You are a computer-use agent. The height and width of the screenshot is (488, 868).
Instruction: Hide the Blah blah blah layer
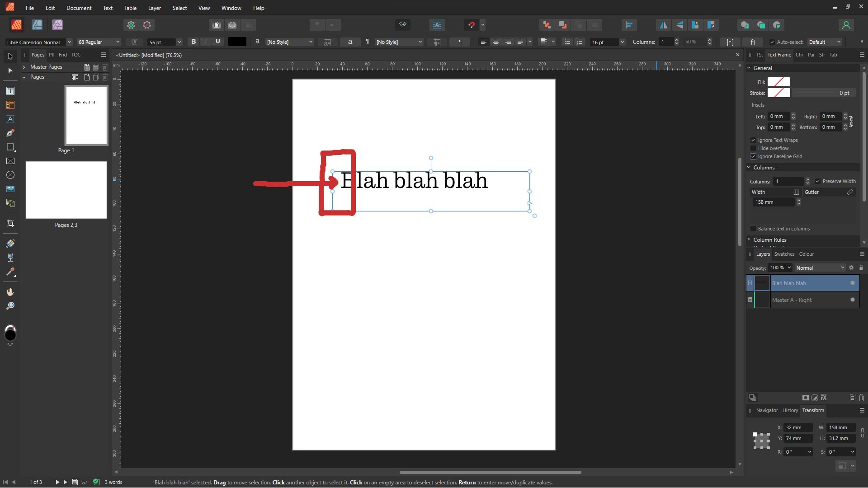(853, 283)
